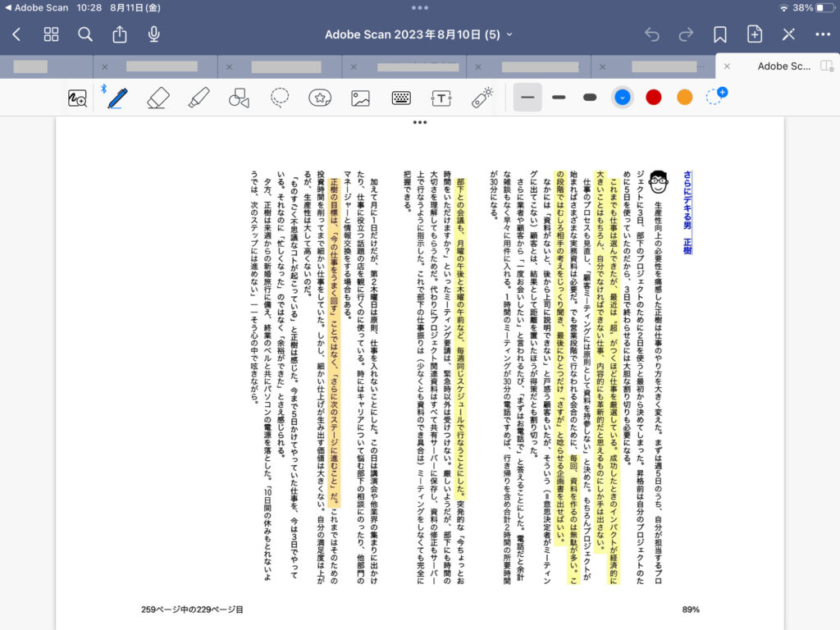Screen dimensions: 840x630
Task: Add a new color preset
Action: (715, 97)
